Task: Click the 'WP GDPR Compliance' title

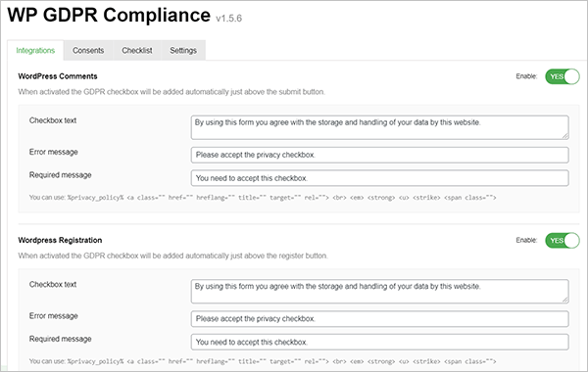Action: 109,16
